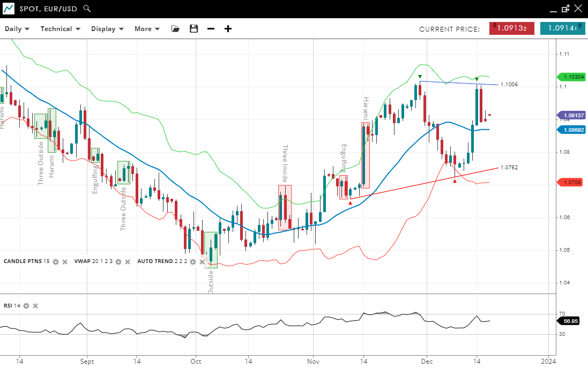Remove the CANDLE PTNS indicator

tap(65, 262)
